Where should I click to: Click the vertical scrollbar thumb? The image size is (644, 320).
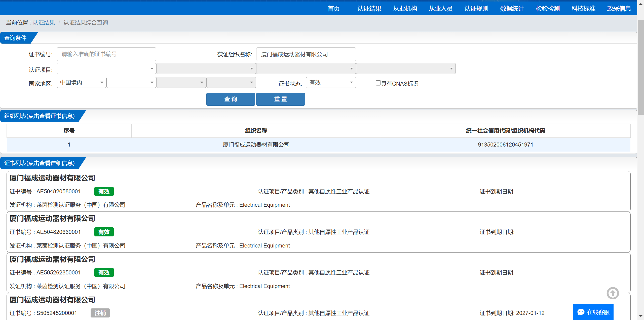click(x=640, y=68)
